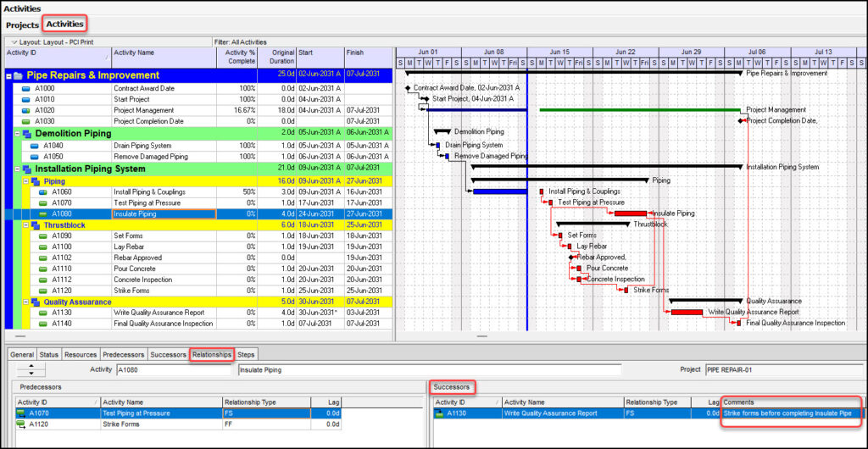This screenshot has width=868, height=449.
Task: Open the Predecessors details tab
Action: tap(124, 355)
